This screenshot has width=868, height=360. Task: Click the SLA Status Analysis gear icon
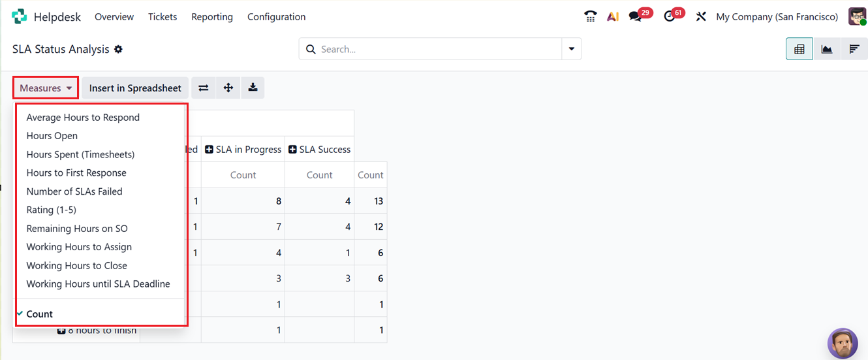118,49
